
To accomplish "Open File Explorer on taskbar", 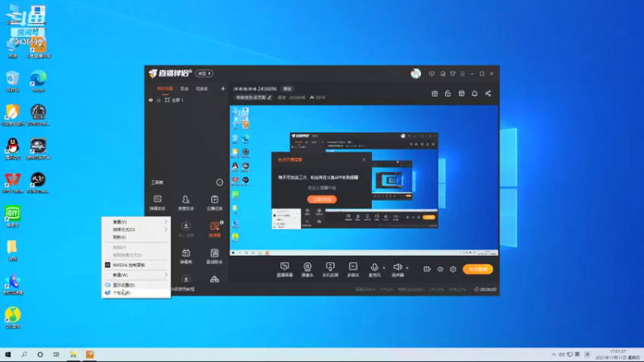I will (x=73, y=355).
